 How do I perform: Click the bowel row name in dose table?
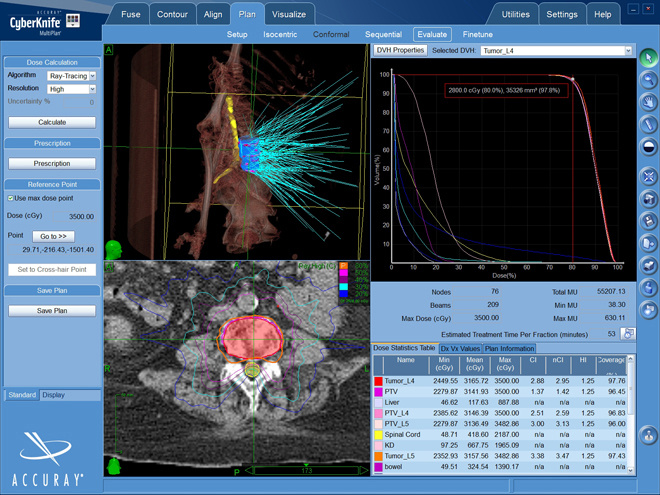click(x=393, y=466)
